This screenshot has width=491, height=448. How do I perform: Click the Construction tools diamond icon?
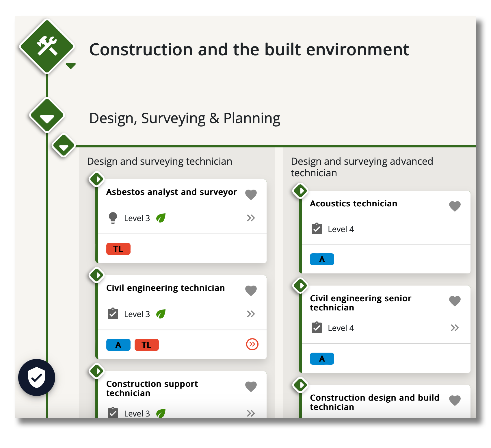point(47,46)
